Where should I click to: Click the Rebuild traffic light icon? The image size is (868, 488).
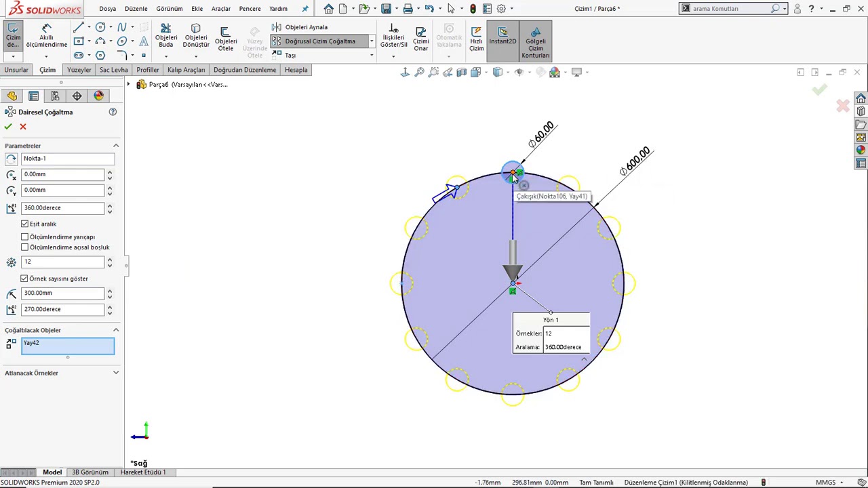[473, 9]
